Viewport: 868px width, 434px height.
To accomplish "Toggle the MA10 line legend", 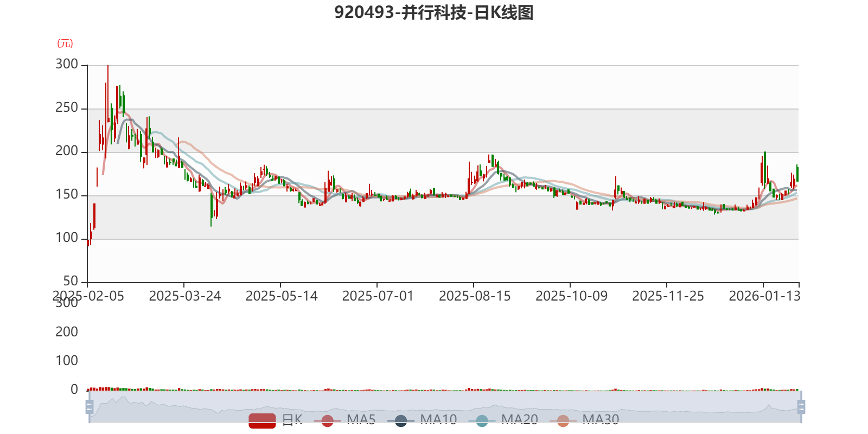I will pos(423,420).
